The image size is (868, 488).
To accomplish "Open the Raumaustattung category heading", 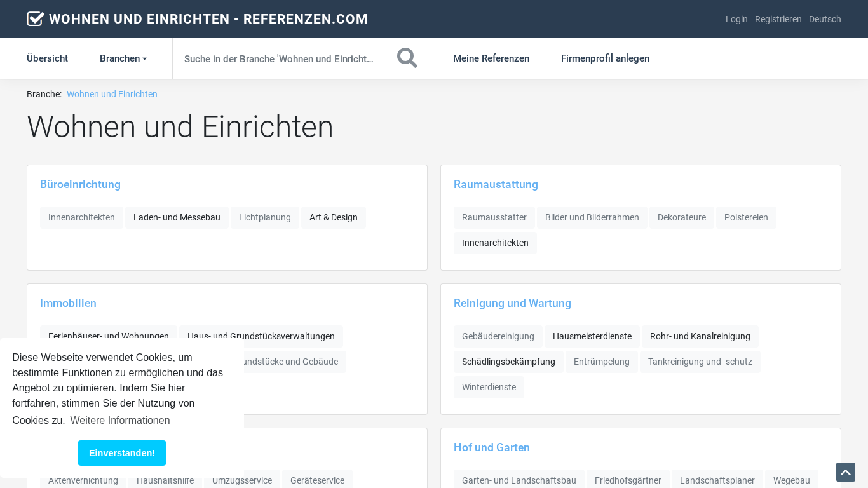I will tap(496, 184).
